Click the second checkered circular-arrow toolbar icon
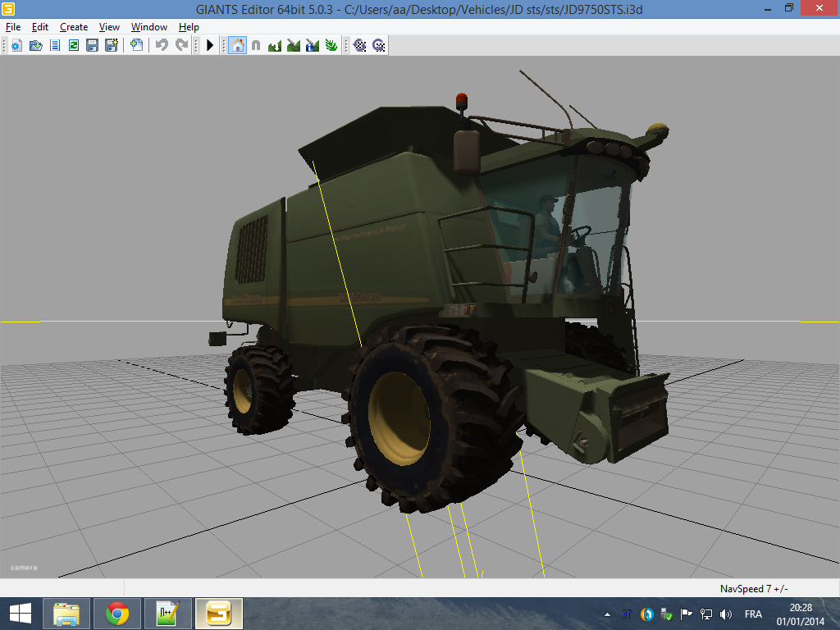 tap(379, 46)
